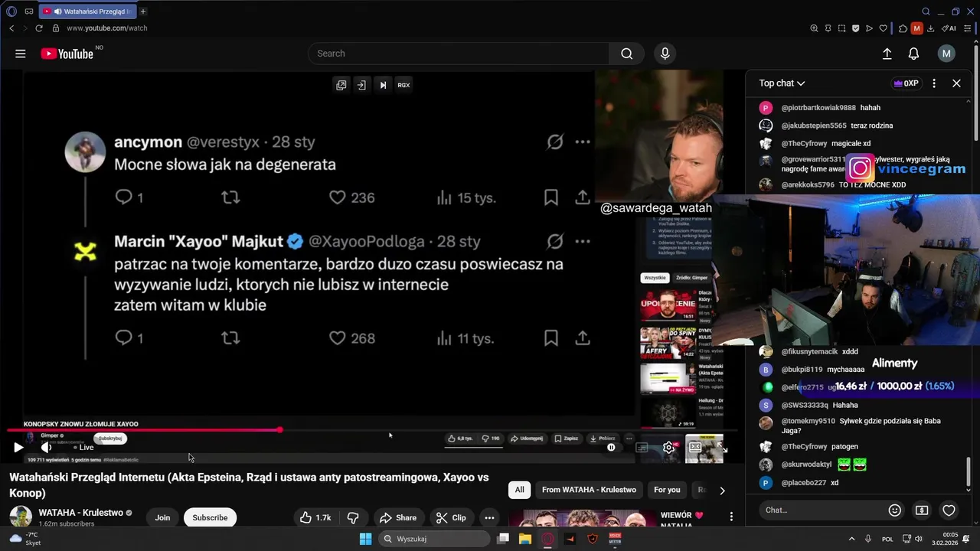Expand the Top chat dropdown
980x551 pixels.
pos(782,83)
